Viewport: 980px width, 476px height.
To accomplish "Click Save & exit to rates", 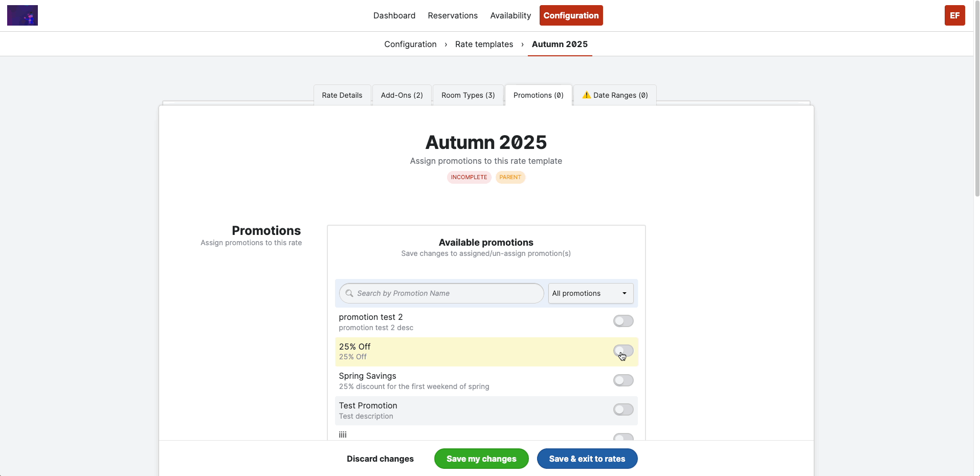I will (x=587, y=459).
